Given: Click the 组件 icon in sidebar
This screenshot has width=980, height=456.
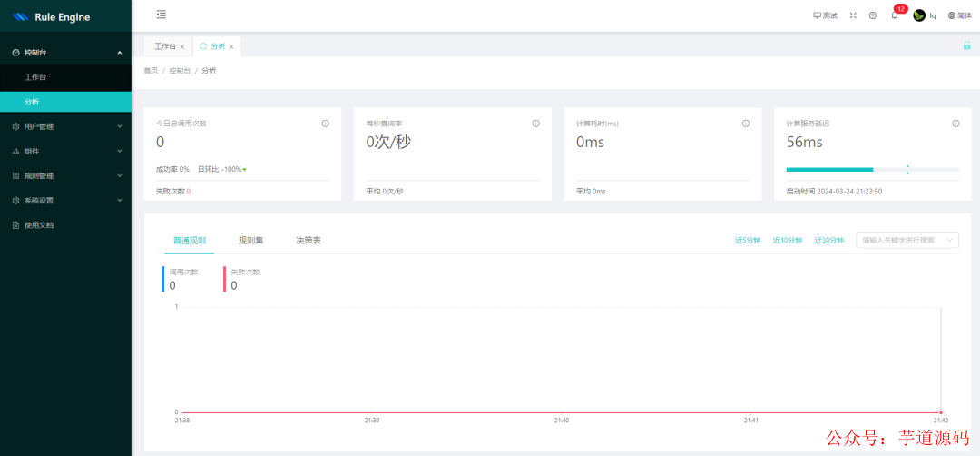Looking at the screenshot, I should point(16,152).
